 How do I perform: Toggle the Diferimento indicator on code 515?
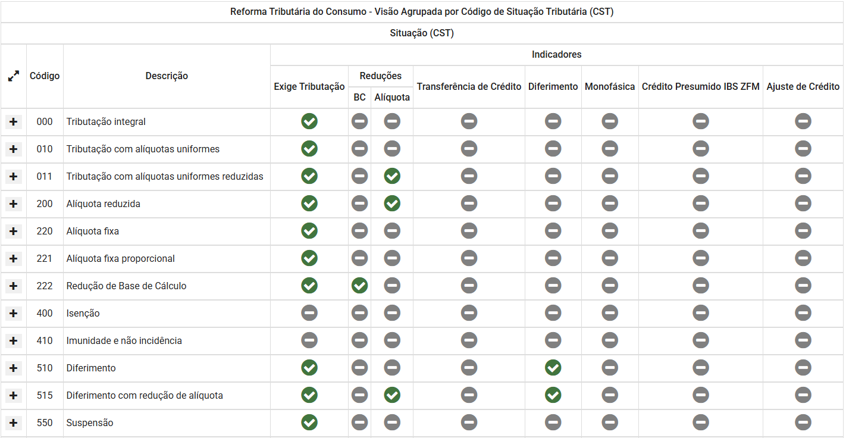pyautogui.click(x=553, y=395)
